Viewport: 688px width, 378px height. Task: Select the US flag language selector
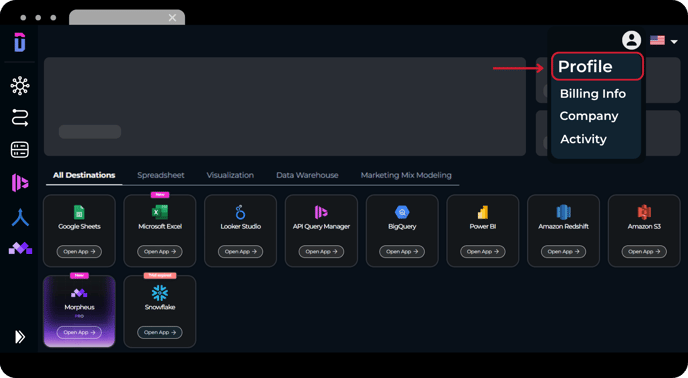click(x=657, y=40)
